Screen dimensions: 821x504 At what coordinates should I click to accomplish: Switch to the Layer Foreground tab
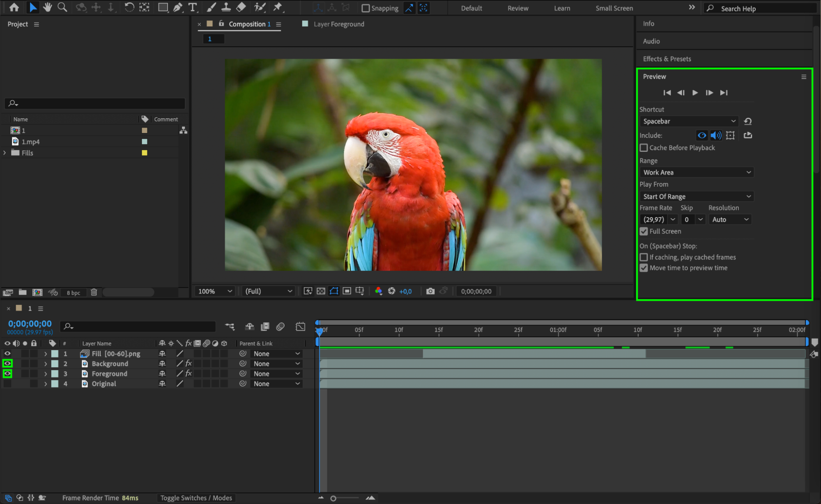tap(338, 24)
